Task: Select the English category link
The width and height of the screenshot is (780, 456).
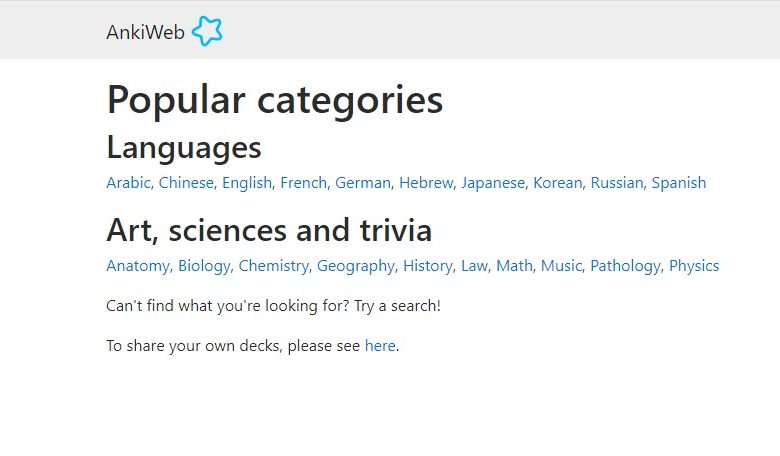Action: coord(247,183)
